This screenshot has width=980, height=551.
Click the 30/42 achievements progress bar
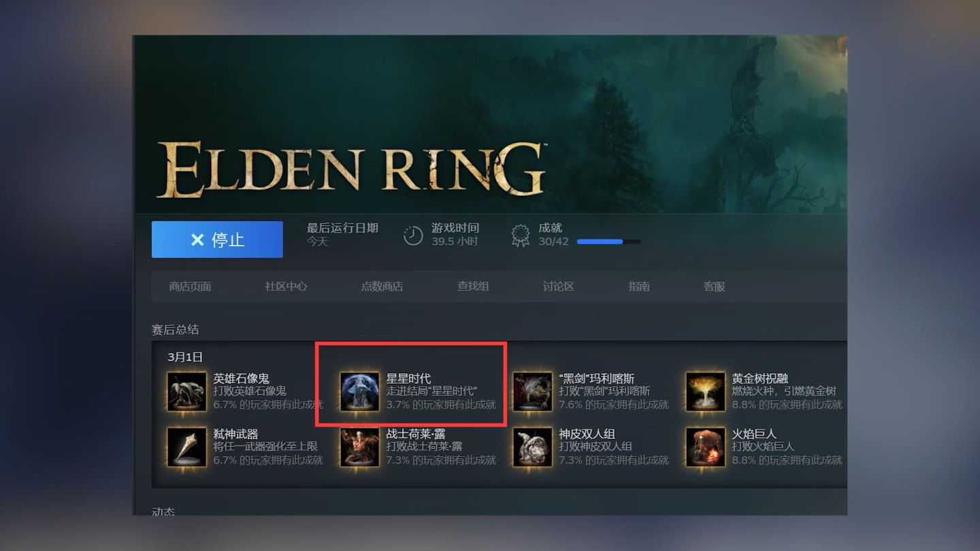pos(608,241)
